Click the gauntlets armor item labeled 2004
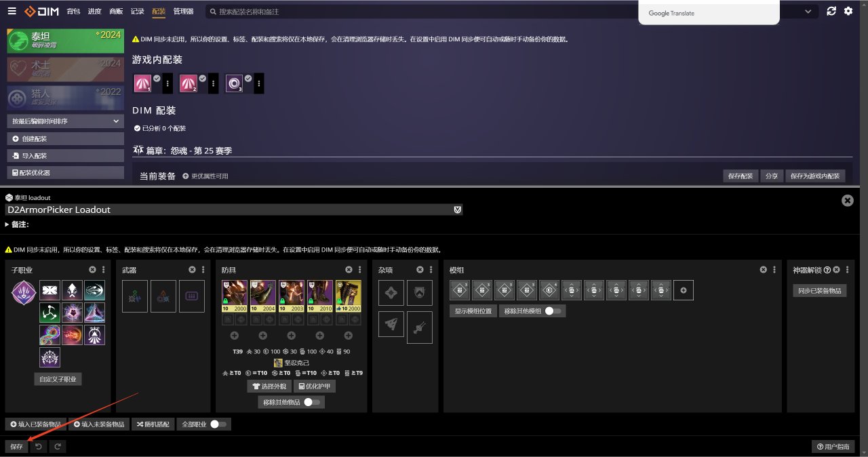 (x=263, y=296)
